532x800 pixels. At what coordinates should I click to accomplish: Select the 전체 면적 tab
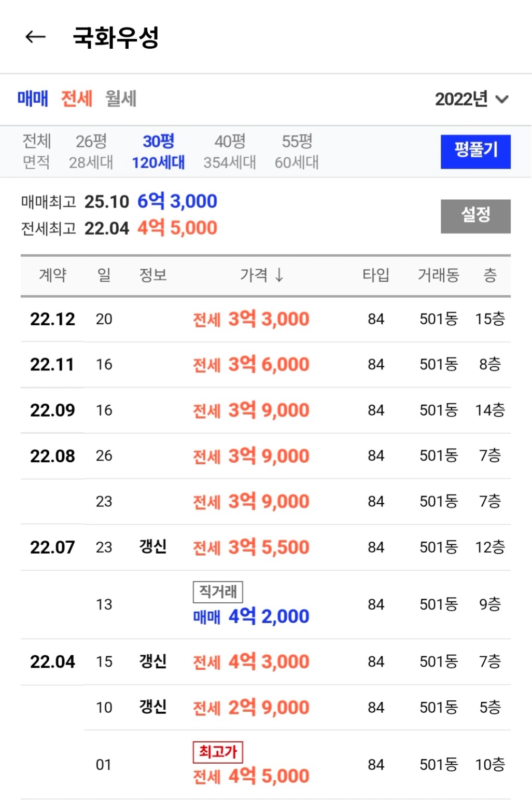36,151
